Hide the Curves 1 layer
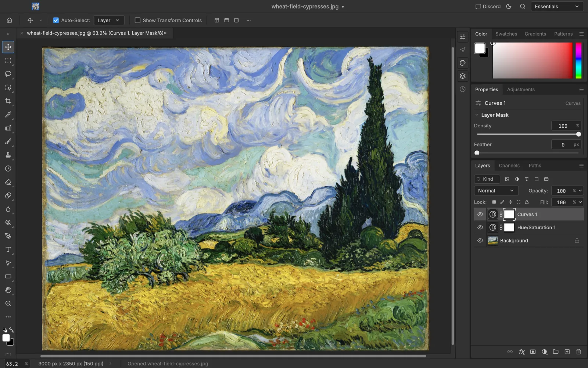 click(480, 214)
